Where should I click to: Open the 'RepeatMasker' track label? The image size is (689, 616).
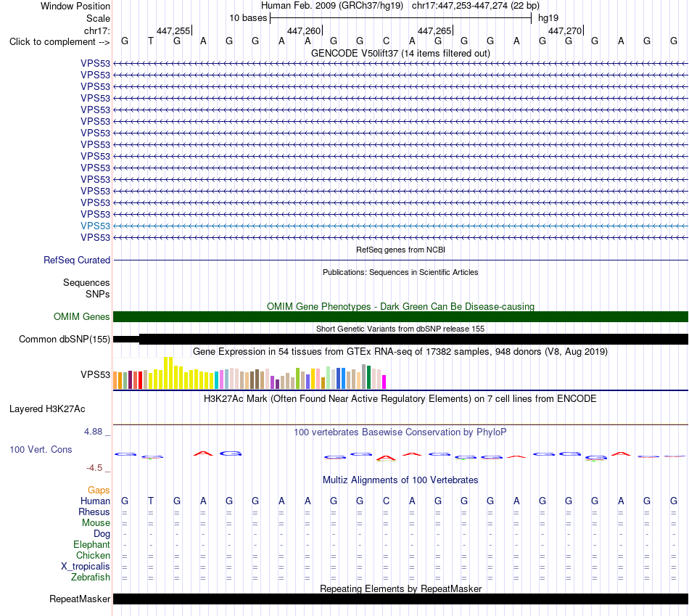click(x=80, y=599)
